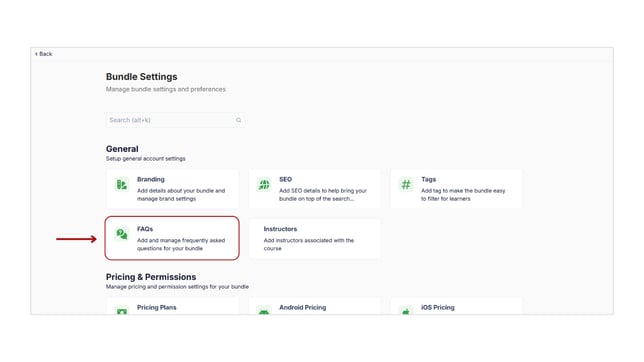Click the General section heading
Viewport: 644px width, 362px height.
coord(122,149)
